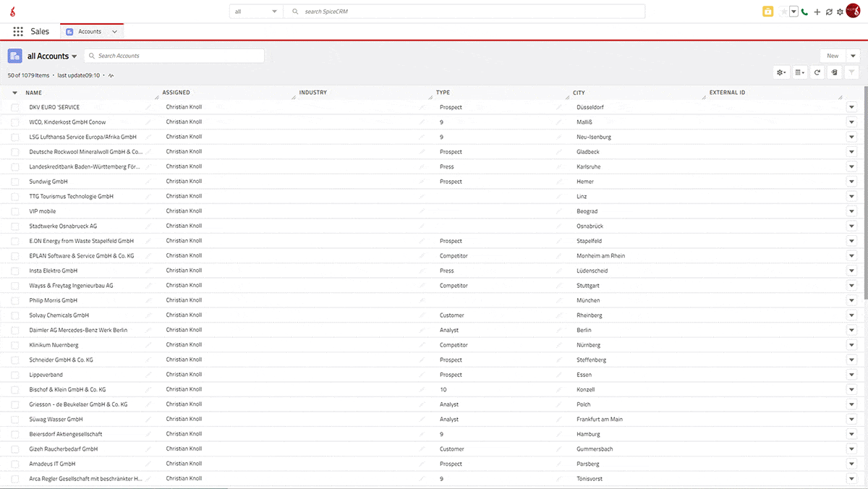Open list settings gear menu
Image resolution: width=868 pixels, height=489 pixels.
tap(781, 72)
